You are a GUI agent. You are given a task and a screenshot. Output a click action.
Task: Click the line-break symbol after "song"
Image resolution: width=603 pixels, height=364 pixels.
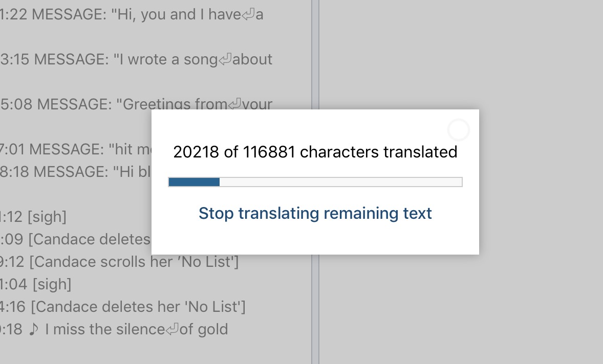pos(225,60)
